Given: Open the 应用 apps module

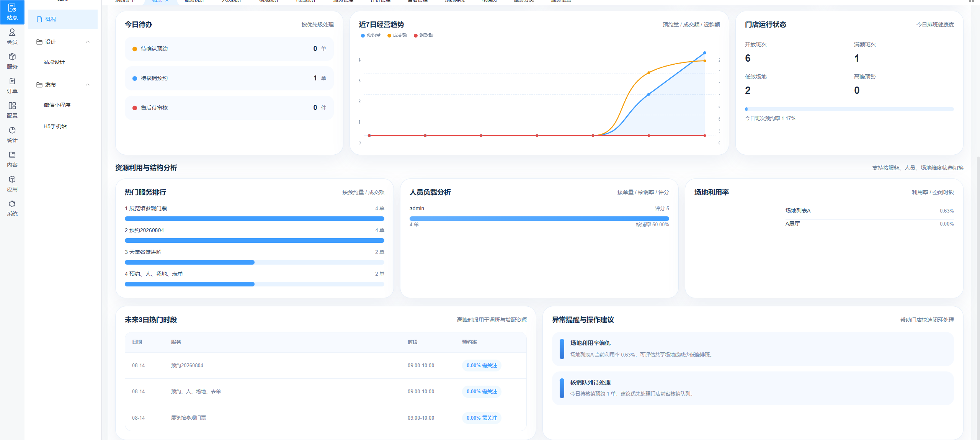Looking at the screenshot, I should pos(12,183).
